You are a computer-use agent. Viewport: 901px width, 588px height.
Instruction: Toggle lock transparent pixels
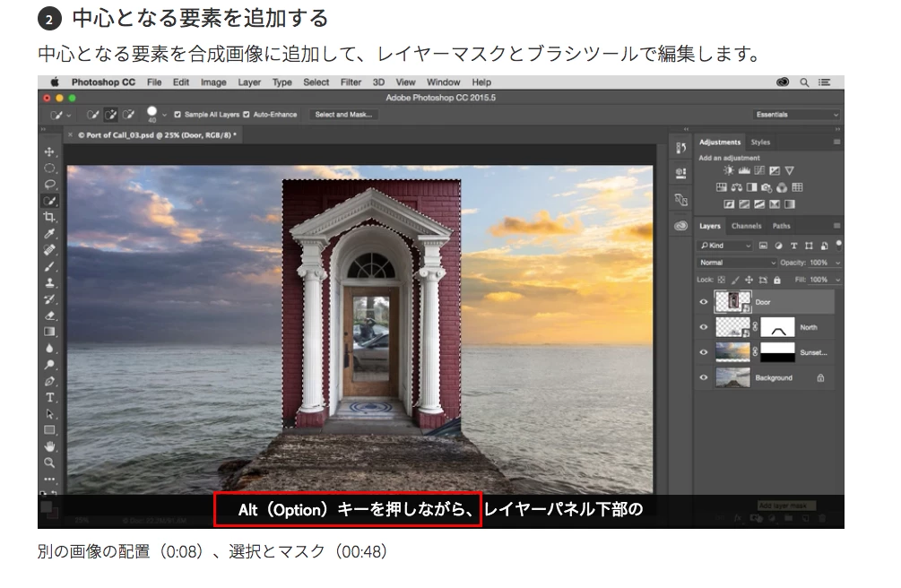pos(722,280)
